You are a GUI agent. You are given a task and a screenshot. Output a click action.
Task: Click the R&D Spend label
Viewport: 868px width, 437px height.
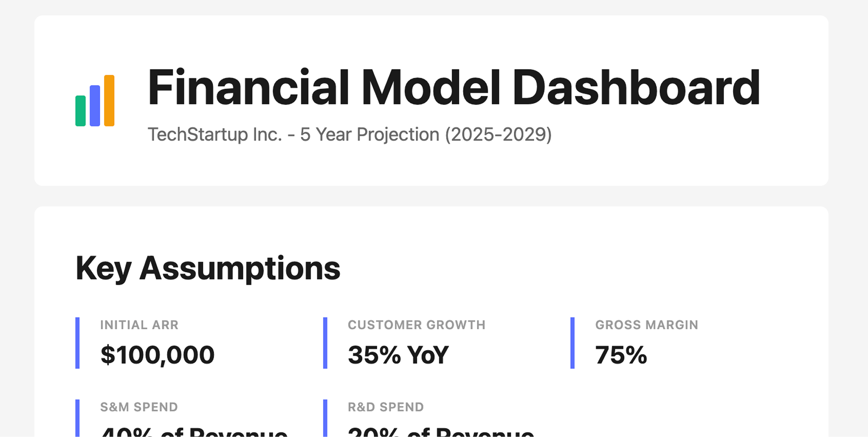pyautogui.click(x=385, y=407)
